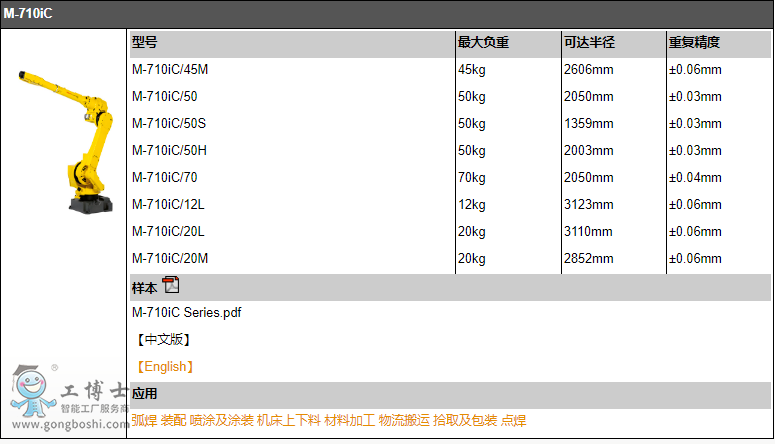
Task: Click the ±0.04mm repeatability value
Action: coord(695,178)
